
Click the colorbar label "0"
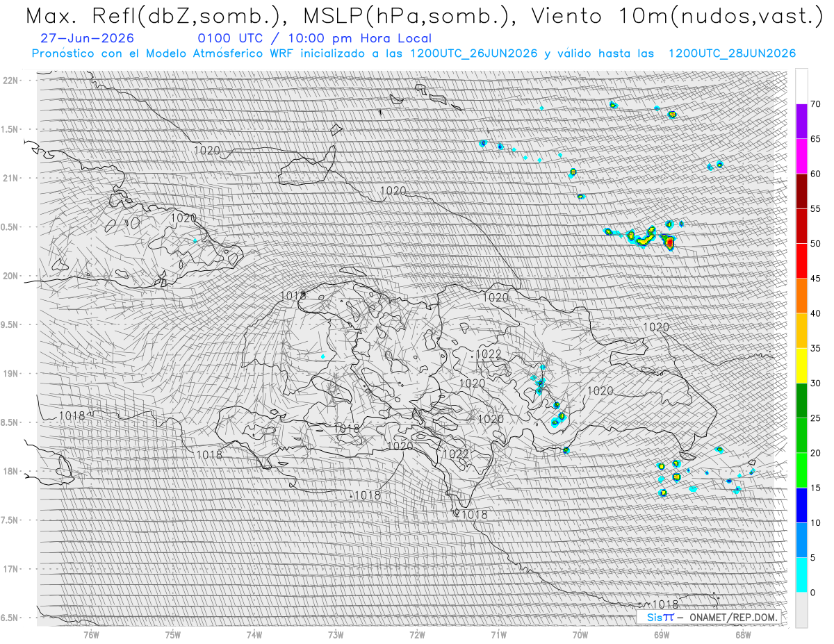coord(812,593)
